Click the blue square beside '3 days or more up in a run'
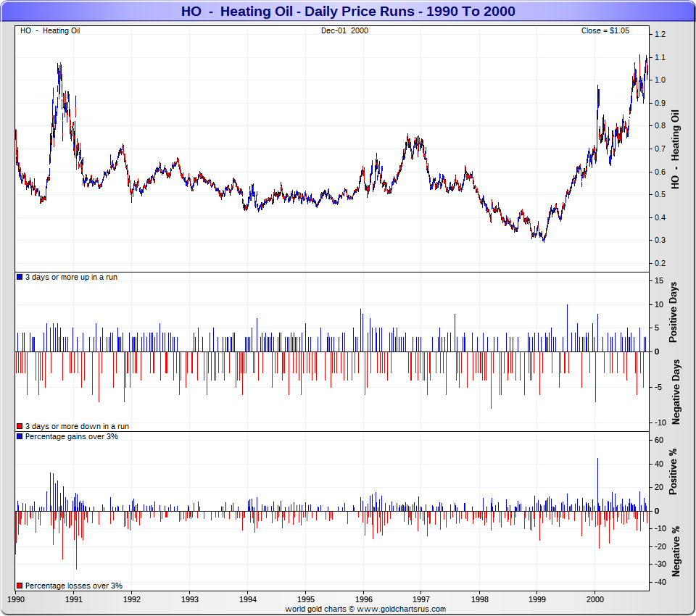Image resolution: width=696 pixels, height=616 pixels. coord(20,278)
